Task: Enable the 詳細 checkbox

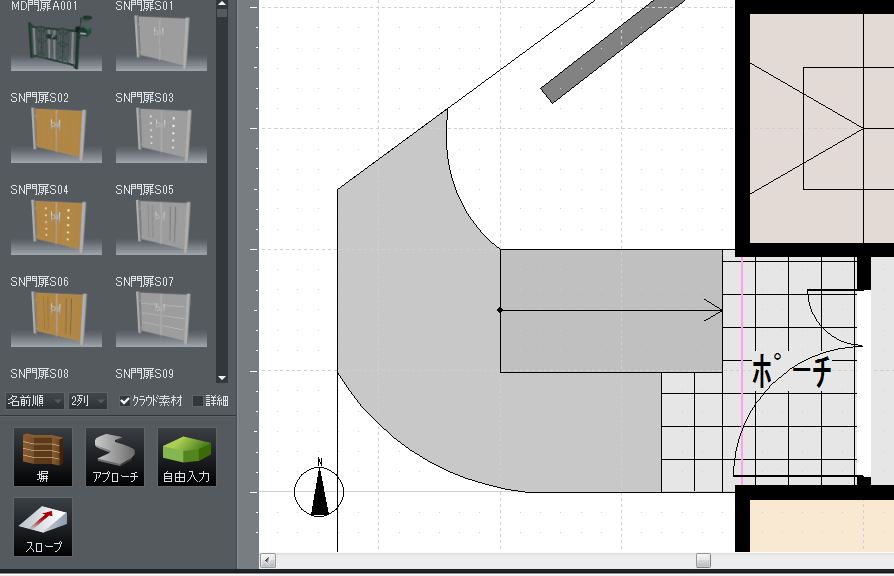Action: 198,401
